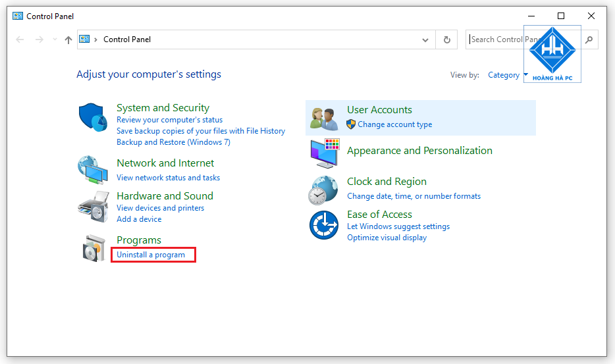Maximize the Control Panel window
This screenshot has height=364, width=615.
tap(561, 16)
